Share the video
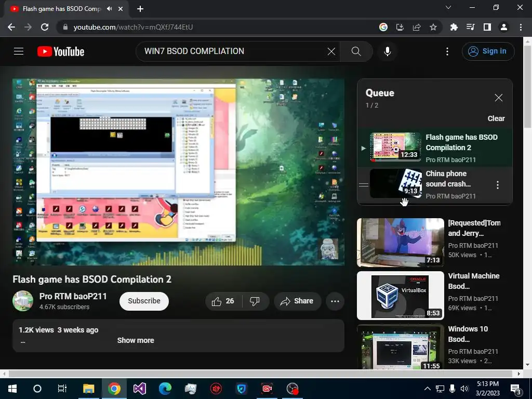The width and height of the screenshot is (532, 399). pos(297,301)
